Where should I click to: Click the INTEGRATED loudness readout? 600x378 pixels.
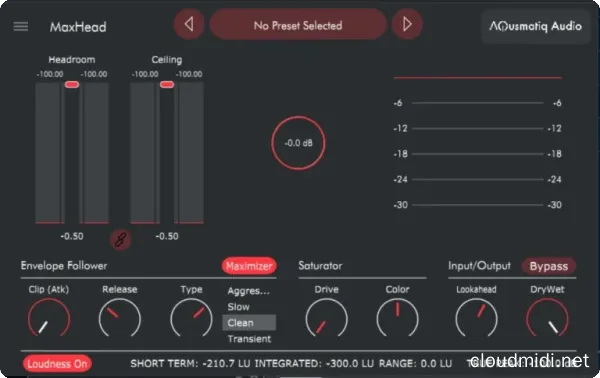[314, 363]
